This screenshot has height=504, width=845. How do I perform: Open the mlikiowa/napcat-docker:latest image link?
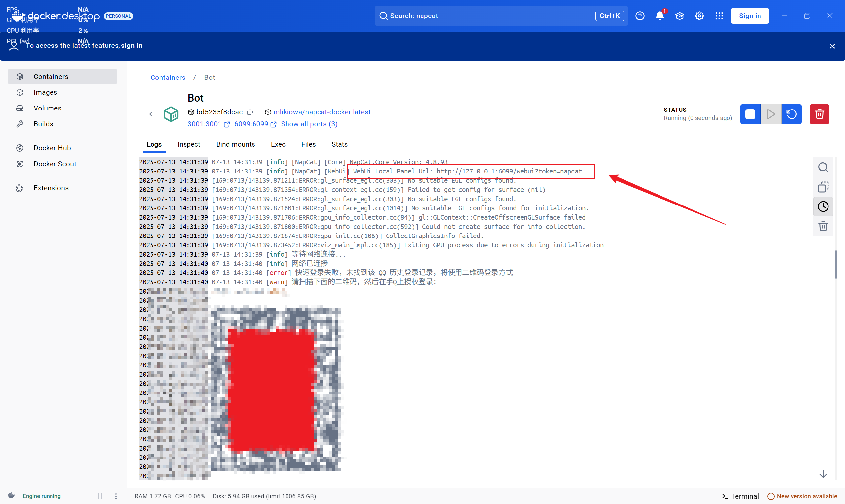322,112
